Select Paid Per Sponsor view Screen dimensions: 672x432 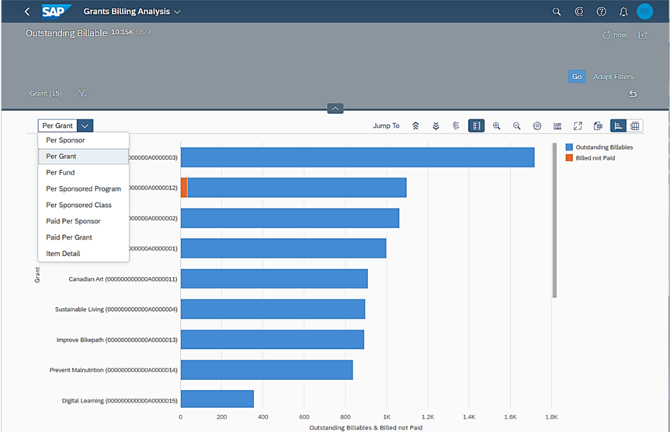(x=84, y=221)
